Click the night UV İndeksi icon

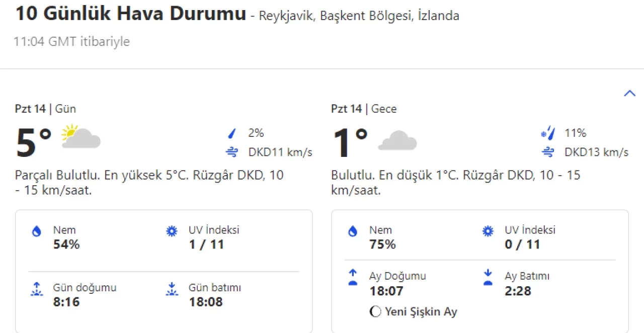488,231
